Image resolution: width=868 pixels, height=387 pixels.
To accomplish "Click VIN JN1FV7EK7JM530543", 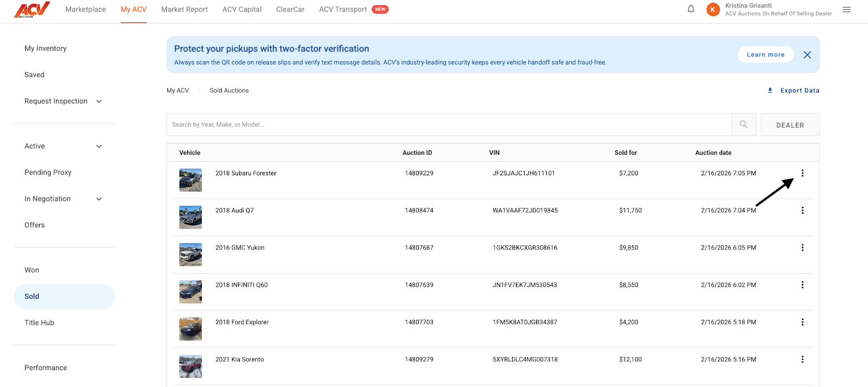I will [x=525, y=285].
